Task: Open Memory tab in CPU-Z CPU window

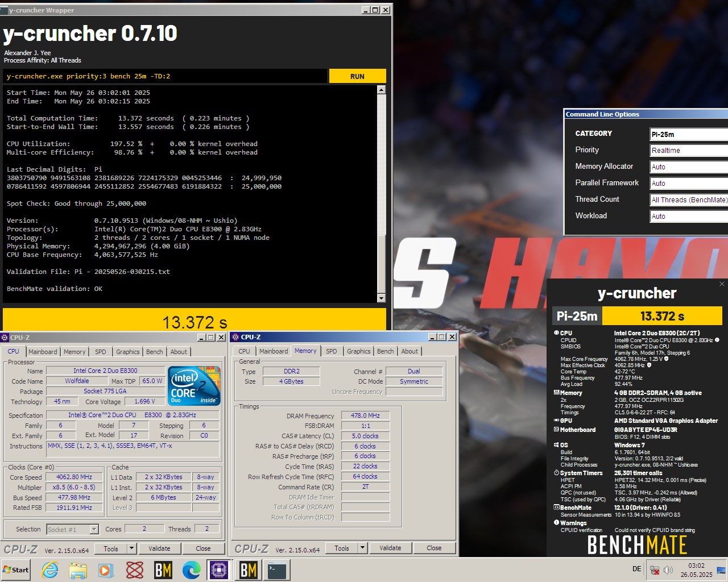Action: click(x=75, y=352)
